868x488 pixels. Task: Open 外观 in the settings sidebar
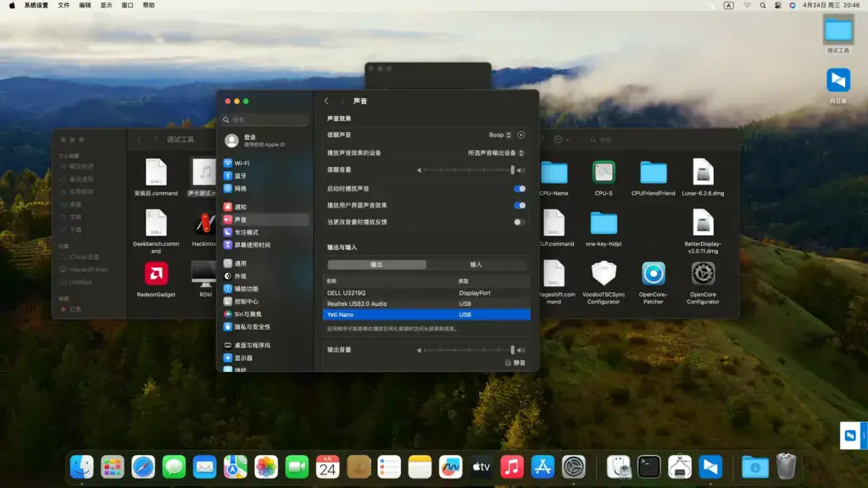point(265,277)
